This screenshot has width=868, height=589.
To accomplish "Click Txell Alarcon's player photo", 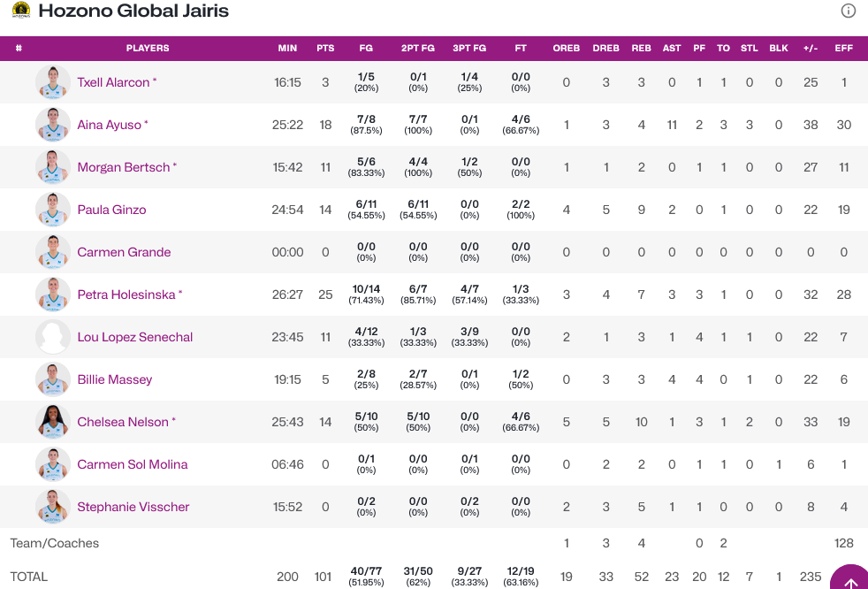I will (53, 82).
